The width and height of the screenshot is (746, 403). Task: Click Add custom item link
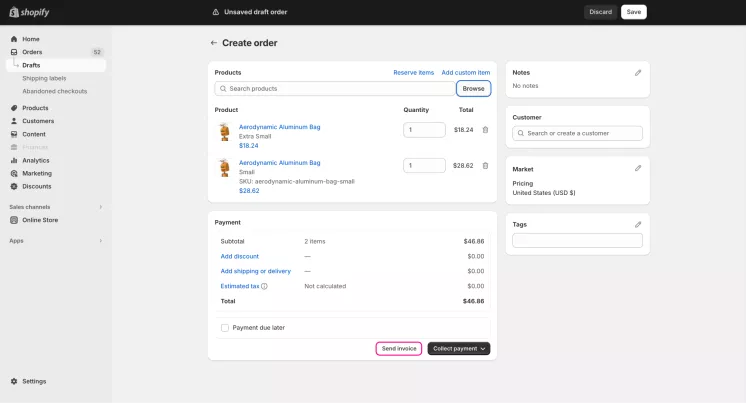click(x=465, y=72)
